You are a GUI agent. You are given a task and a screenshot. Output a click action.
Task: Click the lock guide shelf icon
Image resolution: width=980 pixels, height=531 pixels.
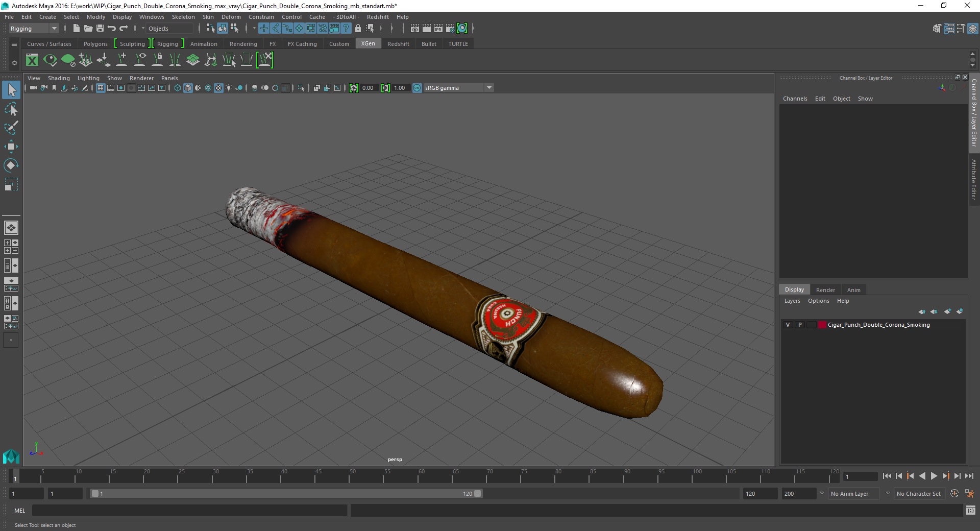[158, 60]
